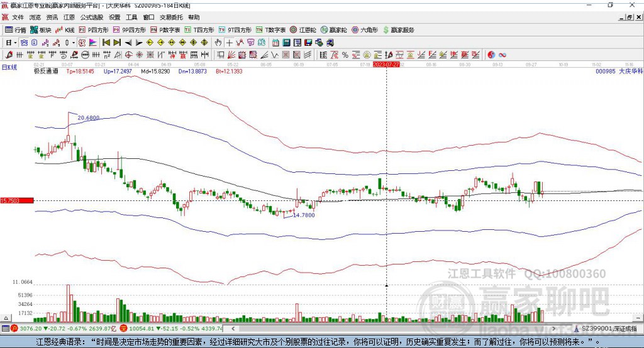Click the black left arrow icon
Image resolution: width=644 pixels, height=348 pixels.
coord(128,43)
